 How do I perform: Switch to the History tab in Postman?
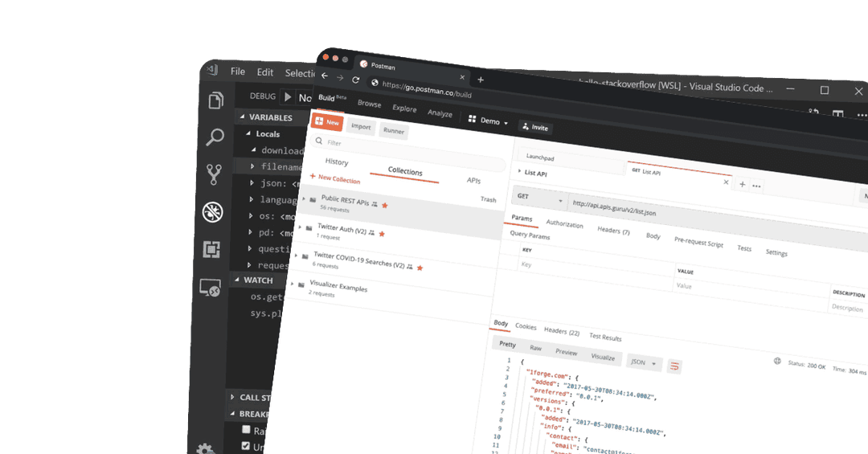click(337, 162)
